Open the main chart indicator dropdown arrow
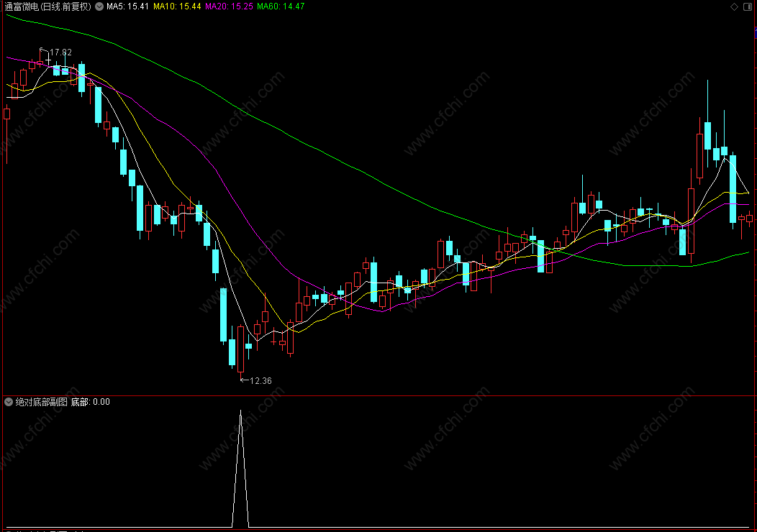 [x=99, y=6]
